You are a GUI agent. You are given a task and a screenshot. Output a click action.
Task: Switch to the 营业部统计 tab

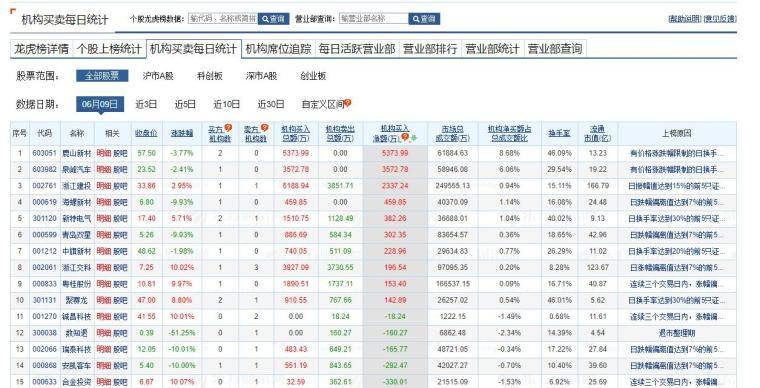click(x=492, y=49)
